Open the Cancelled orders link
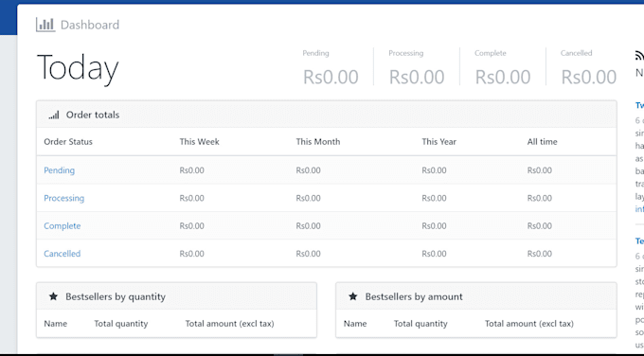Image resolution: width=644 pixels, height=356 pixels. pyautogui.click(x=62, y=254)
